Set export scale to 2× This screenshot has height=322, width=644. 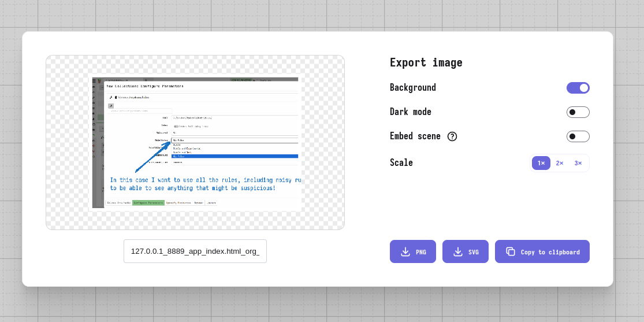(x=560, y=163)
